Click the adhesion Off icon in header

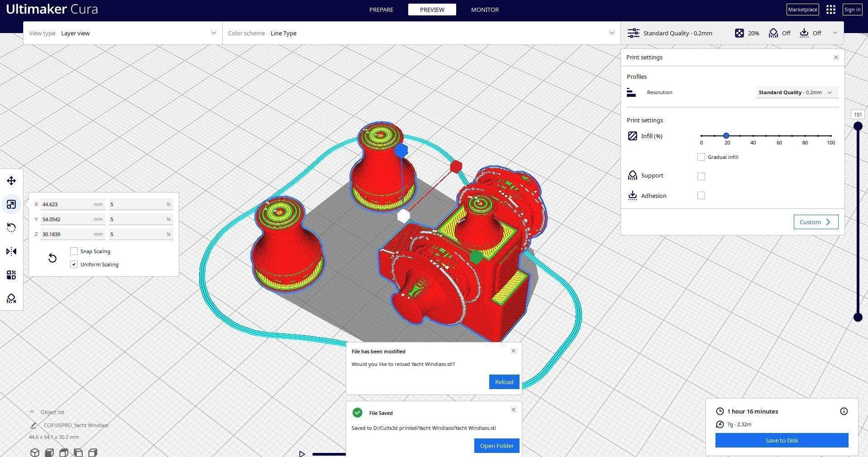tap(804, 33)
